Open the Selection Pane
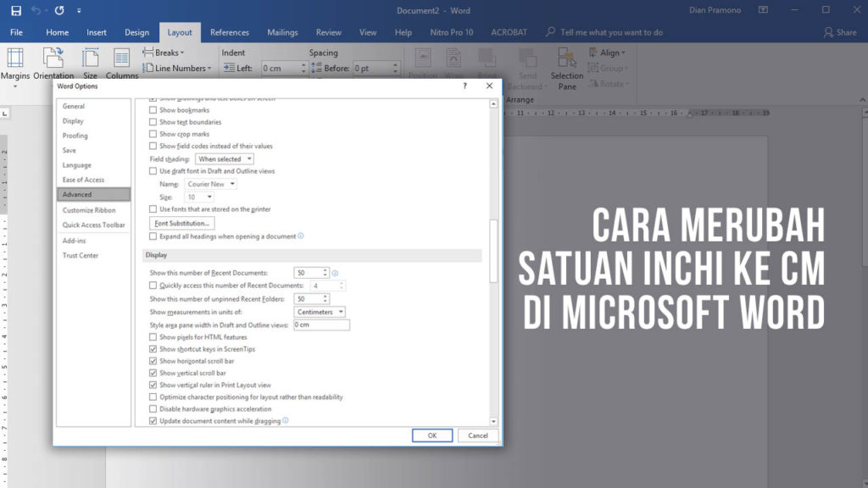 (x=567, y=69)
